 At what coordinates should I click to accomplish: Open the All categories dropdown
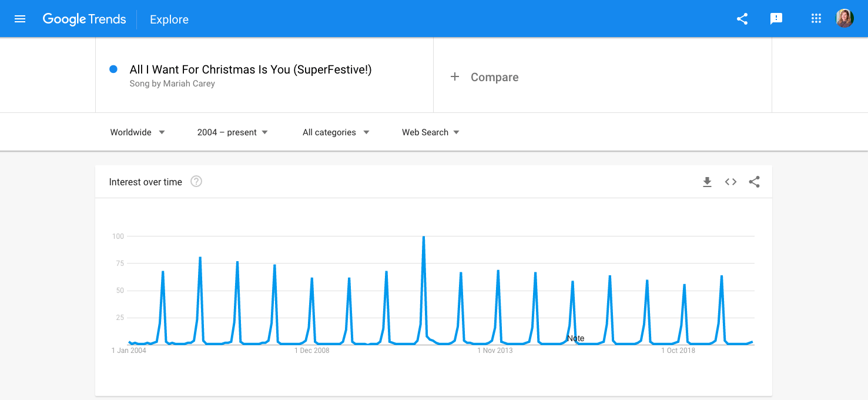[336, 132]
